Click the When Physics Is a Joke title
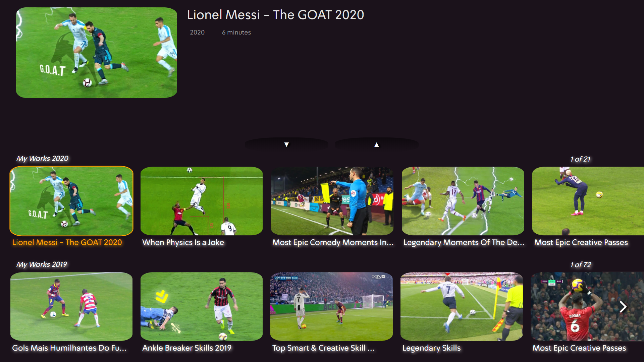Viewport: 644px width, 362px height. [x=183, y=242]
